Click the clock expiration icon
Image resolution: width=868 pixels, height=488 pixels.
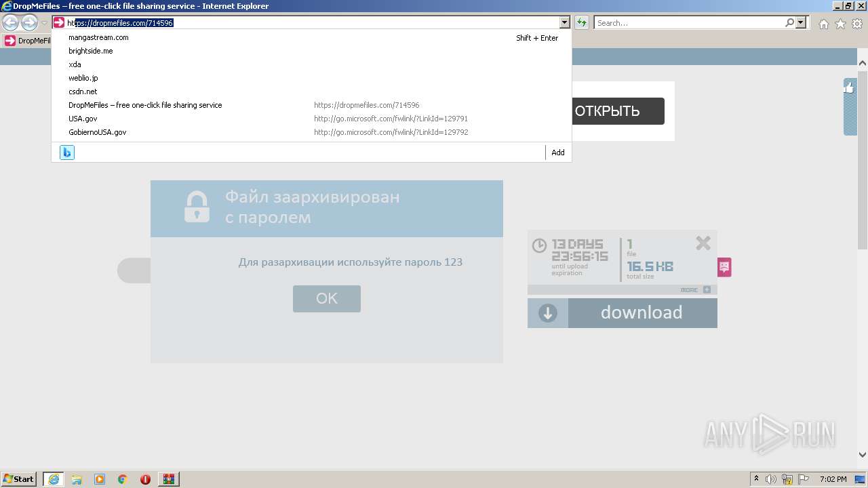[539, 245]
